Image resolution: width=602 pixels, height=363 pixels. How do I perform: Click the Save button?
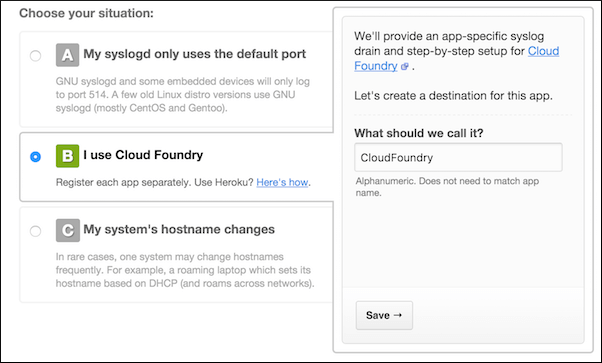pyautogui.click(x=384, y=315)
